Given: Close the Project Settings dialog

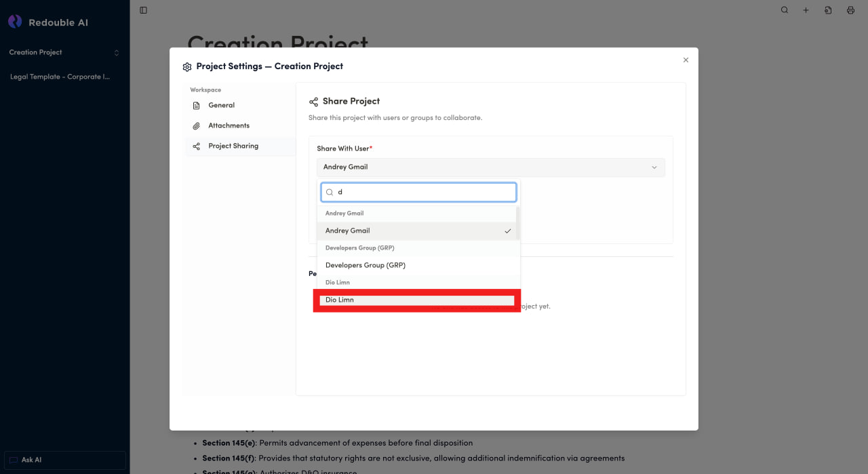Looking at the screenshot, I should coord(686,60).
